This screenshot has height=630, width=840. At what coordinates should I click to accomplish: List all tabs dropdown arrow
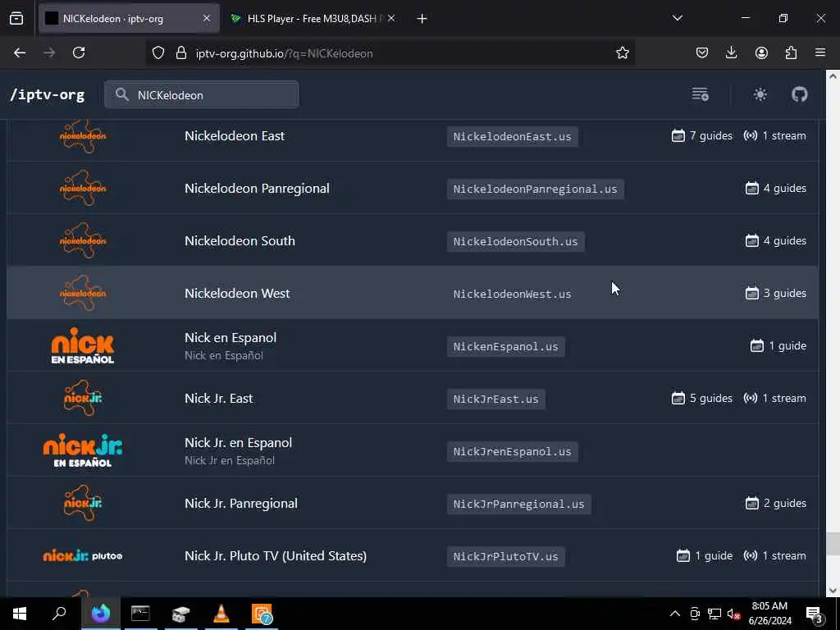point(677,18)
